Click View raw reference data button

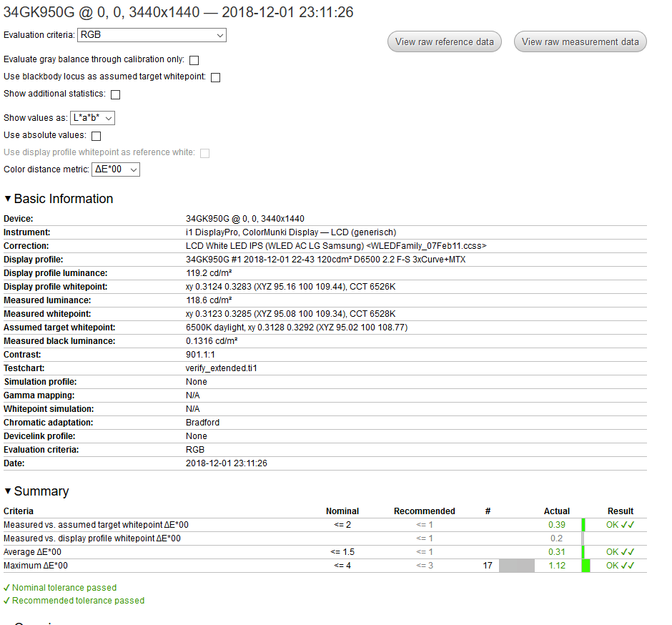444,41
